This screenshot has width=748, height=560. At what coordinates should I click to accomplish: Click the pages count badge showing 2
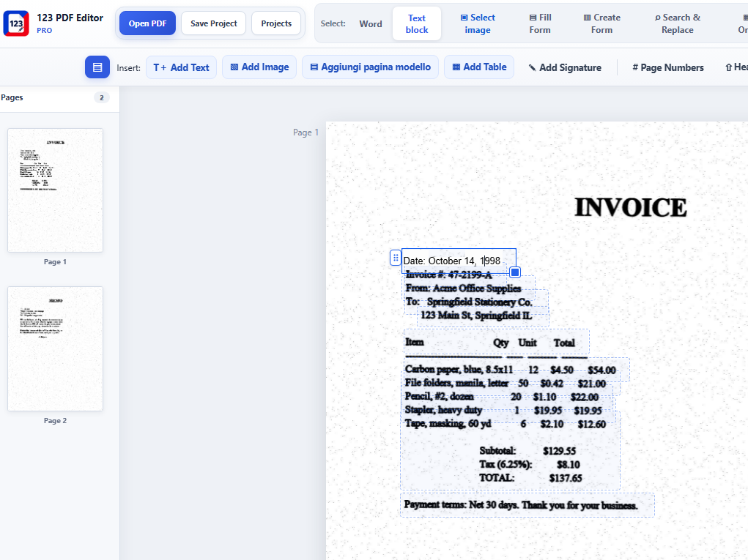(x=102, y=97)
